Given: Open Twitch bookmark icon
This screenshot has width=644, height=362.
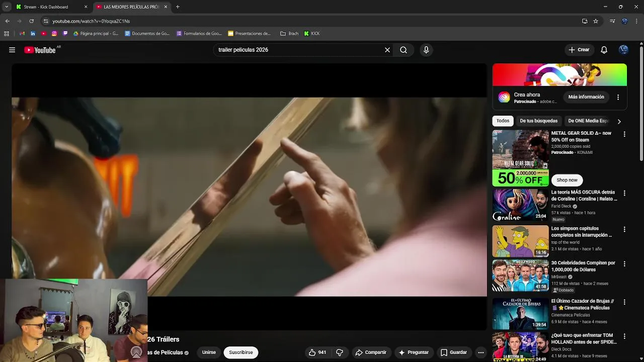Looking at the screenshot, I should [65, 34].
